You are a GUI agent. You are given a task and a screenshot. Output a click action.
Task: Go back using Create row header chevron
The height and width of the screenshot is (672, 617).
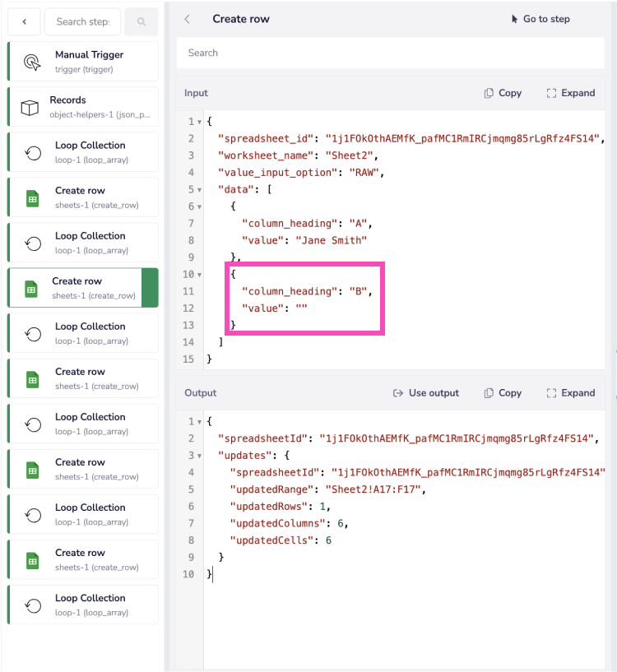pos(188,19)
